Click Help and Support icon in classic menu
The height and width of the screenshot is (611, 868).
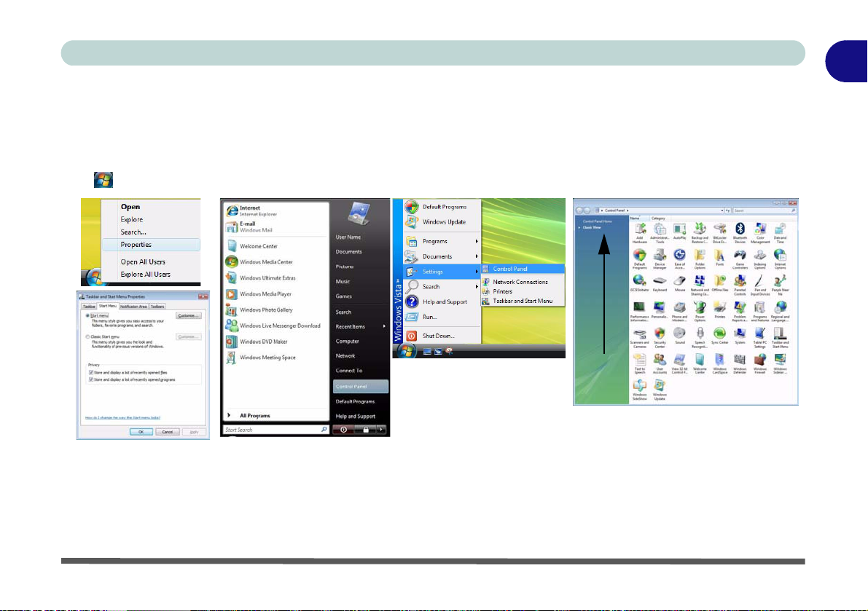[x=411, y=301]
